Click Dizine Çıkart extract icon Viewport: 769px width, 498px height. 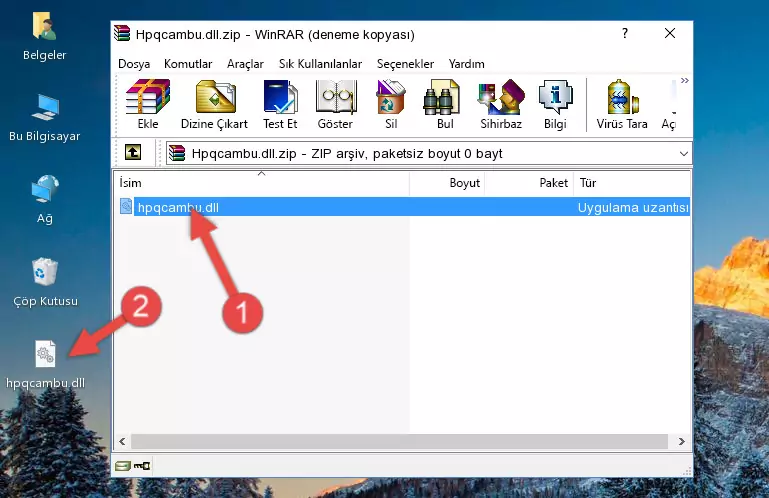click(x=214, y=104)
